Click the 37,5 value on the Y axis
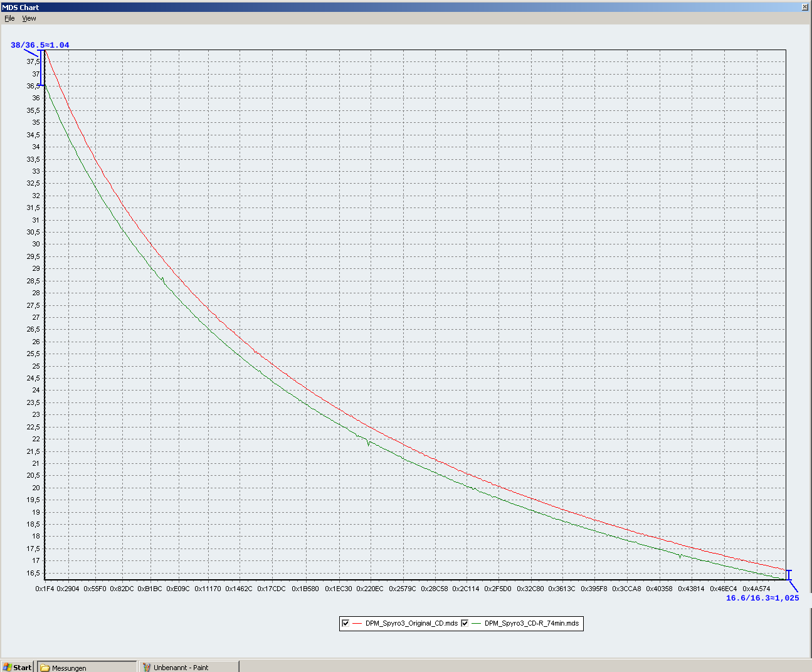 point(33,61)
